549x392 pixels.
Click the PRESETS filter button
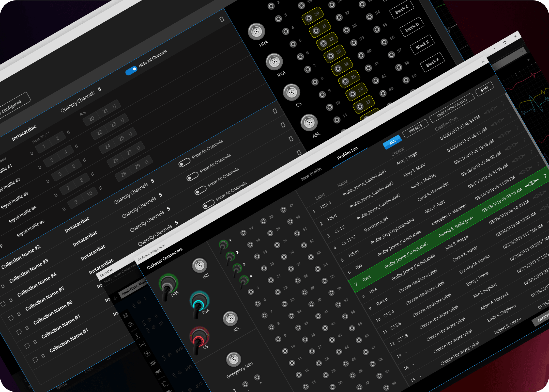point(415,129)
